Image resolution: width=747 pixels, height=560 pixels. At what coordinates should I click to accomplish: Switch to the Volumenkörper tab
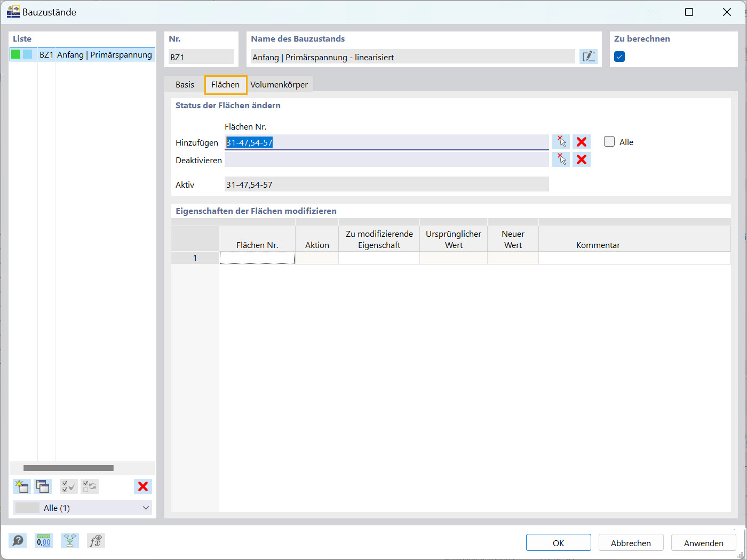click(280, 84)
